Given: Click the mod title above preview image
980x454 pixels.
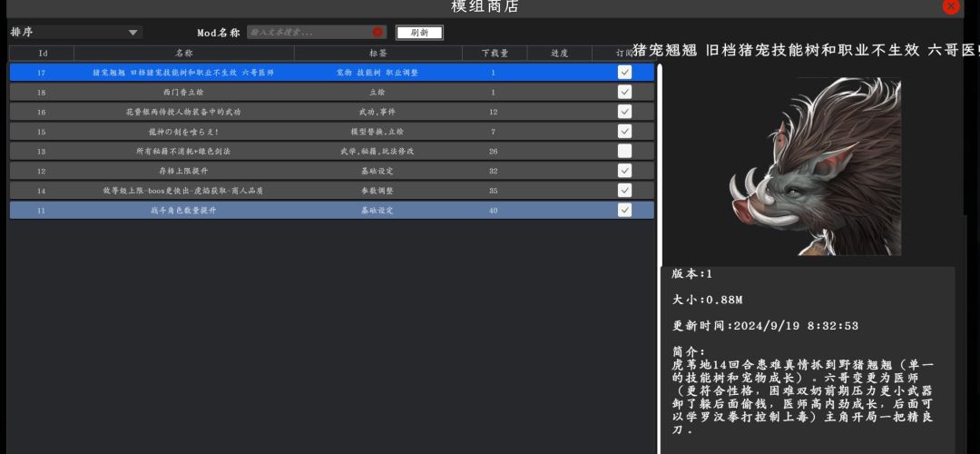Looking at the screenshot, I should point(806,50).
